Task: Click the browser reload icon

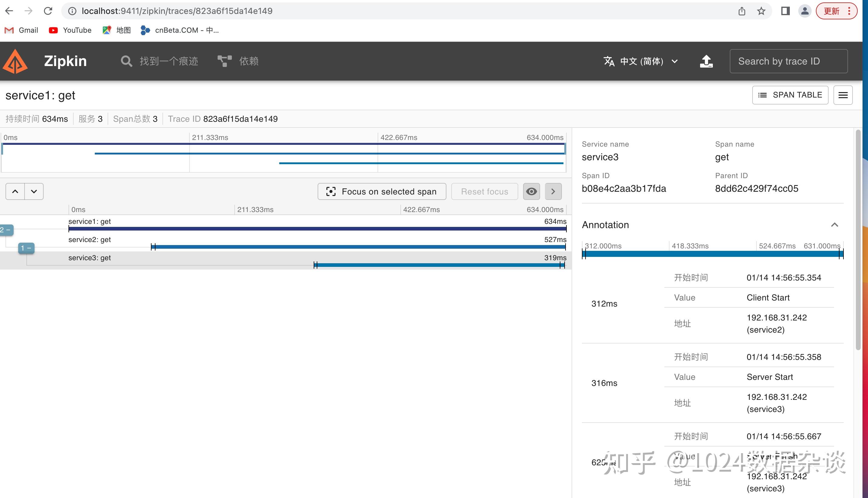Action: pos(48,11)
